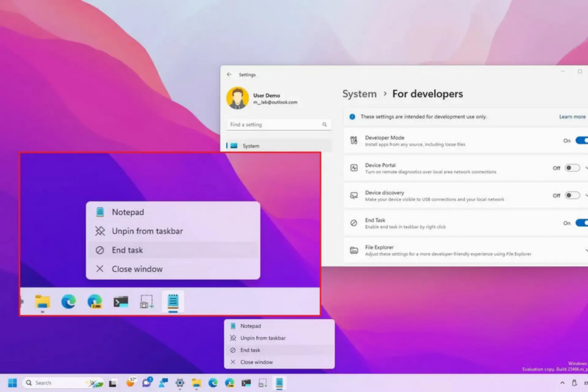
Task: Click the User Demo account name
Action: pos(266,95)
